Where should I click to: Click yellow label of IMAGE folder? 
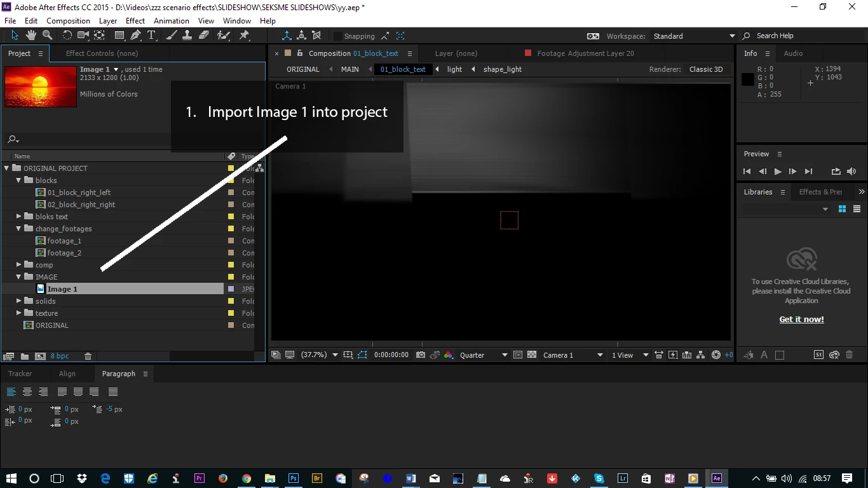coord(231,277)
